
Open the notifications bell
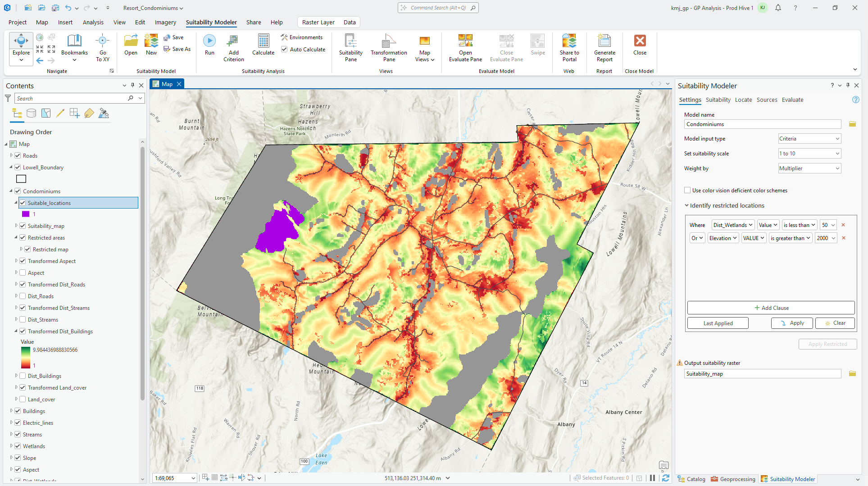pos(778,8)
